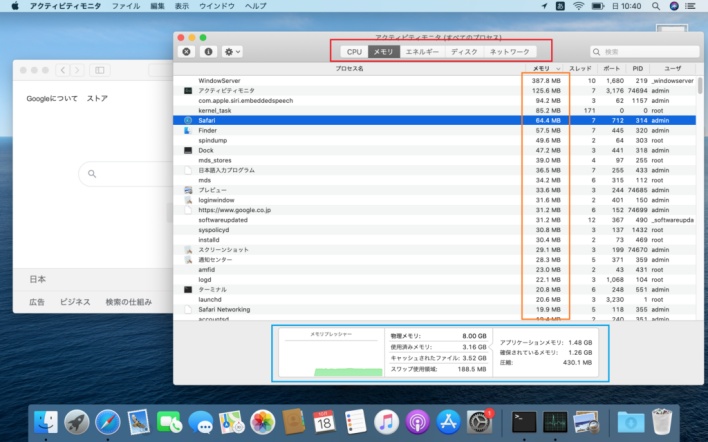Sort by the スレッド column header
This screenshot has height=442, width=708.
580,69
